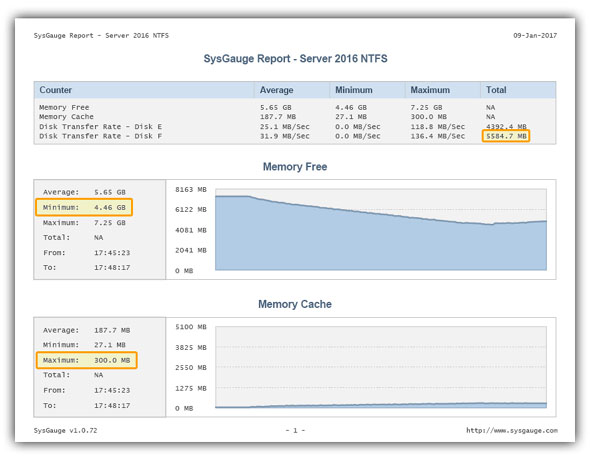The width and height of the screenshot is (590, 460).
Task: Click the 31.9 MB/Sec average value
Action: click(284, 136)
